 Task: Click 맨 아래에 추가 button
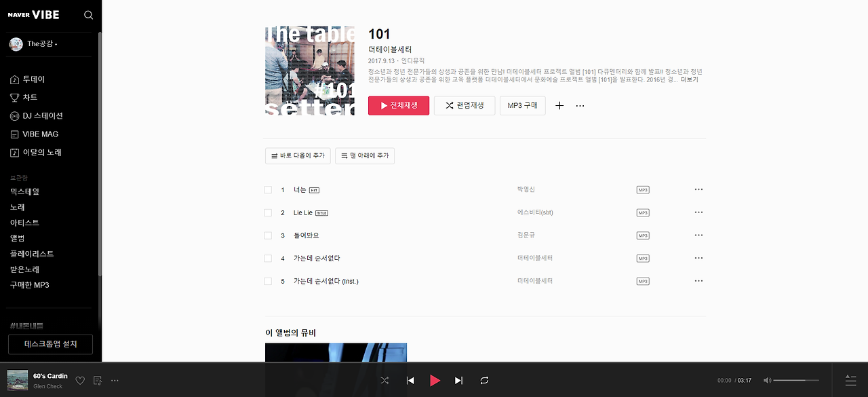click(x=365, y=156)
